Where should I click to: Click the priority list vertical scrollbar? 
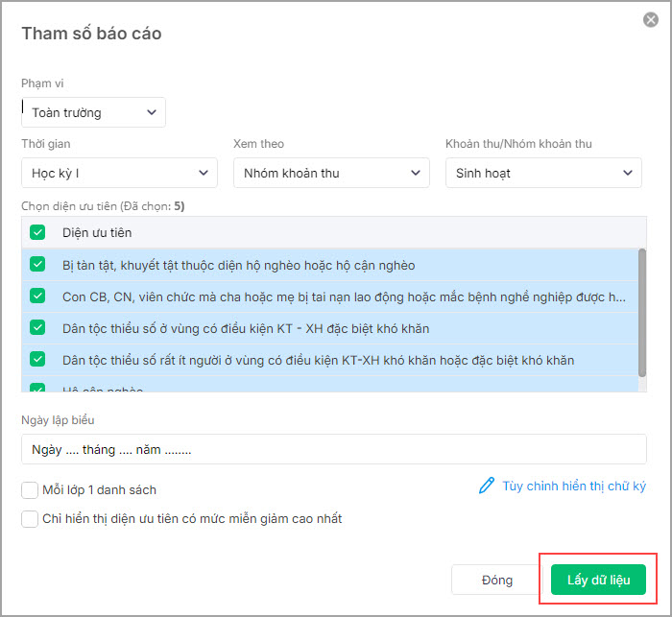point(641,307)
